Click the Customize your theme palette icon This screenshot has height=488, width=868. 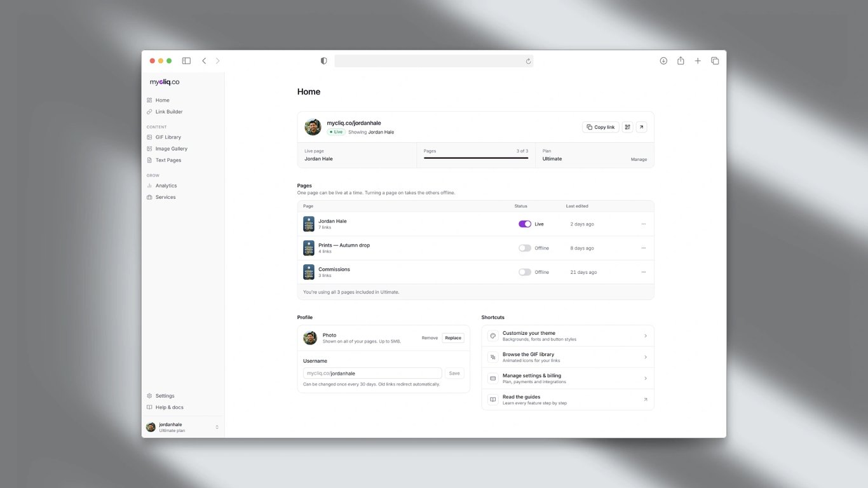point(492,336)
